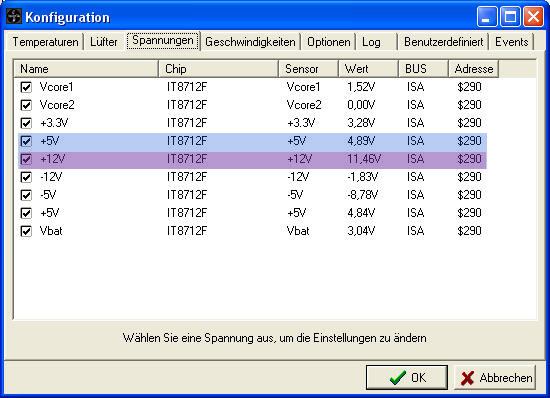Close the Konfiguration window
Screen dimensions: 550x398
coord(533,16)
